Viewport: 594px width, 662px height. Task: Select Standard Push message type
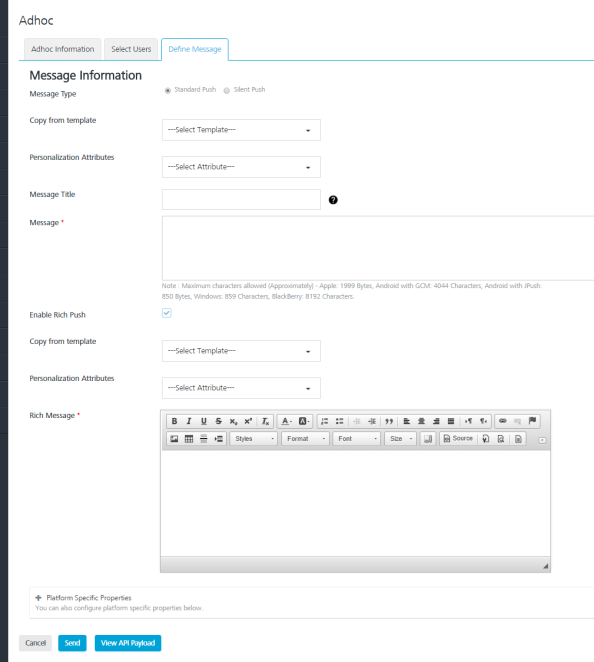168,90
